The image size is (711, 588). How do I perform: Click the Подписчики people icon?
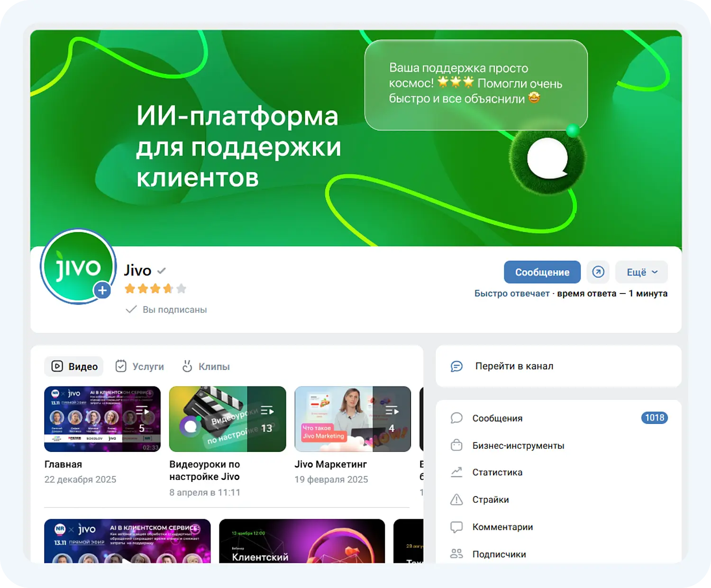[456, 554]
